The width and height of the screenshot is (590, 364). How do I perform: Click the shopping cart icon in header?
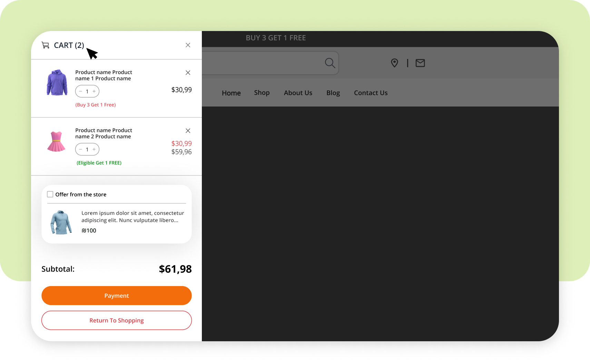coord(45,45)
